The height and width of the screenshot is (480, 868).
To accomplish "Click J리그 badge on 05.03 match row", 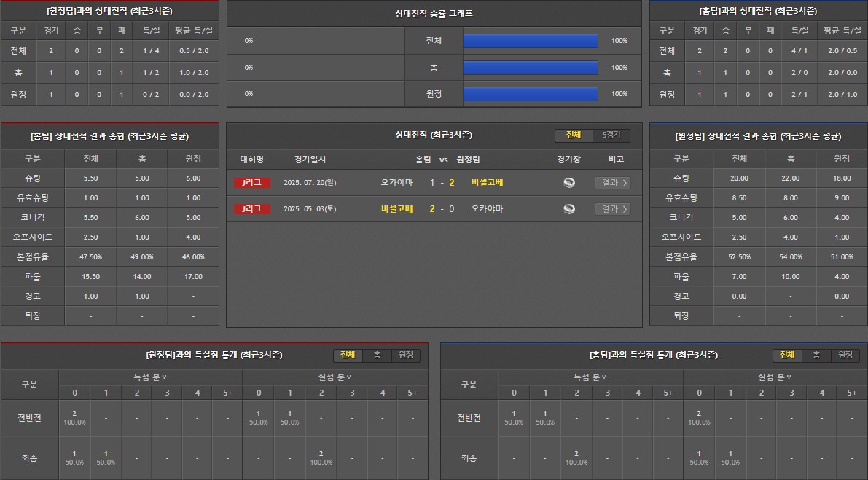I will (x=252, y=209).
